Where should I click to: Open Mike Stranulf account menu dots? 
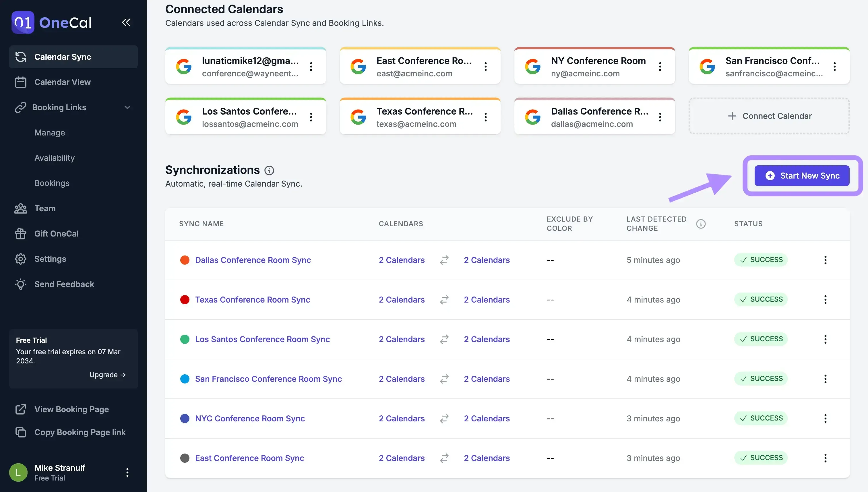pyautogui.click(x=127, y=472)
